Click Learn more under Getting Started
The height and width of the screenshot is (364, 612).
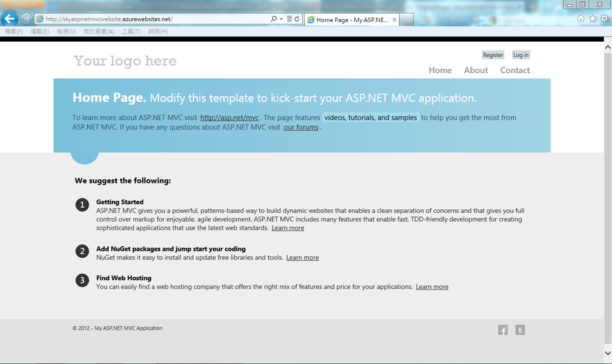pyautogui.click(x=287, y=228)
